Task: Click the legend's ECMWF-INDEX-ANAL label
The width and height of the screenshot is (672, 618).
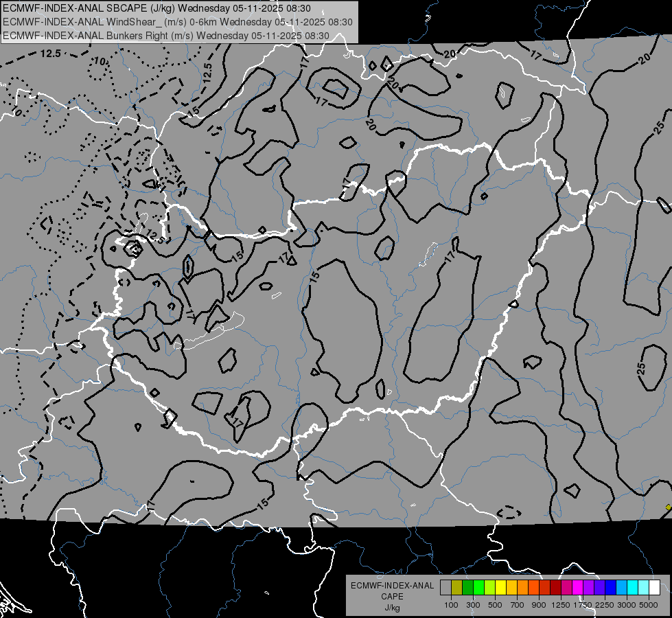Action: [392, 586]
